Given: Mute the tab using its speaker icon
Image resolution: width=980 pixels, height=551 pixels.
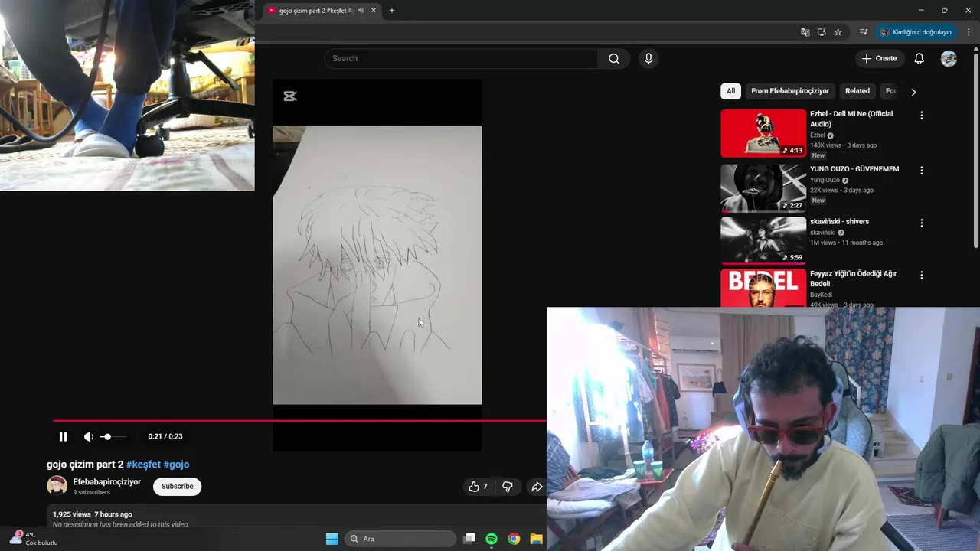Looking at the screenshot, I should click(361, 11).
